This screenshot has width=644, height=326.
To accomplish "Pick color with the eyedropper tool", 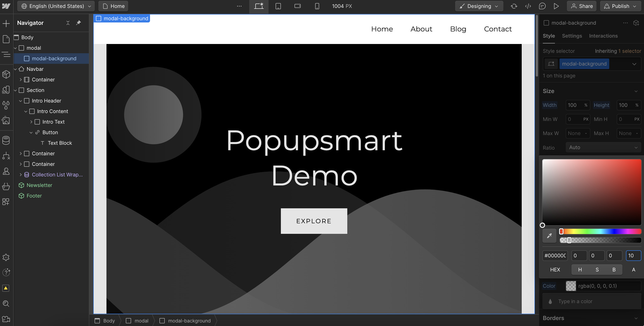I will (x=550, y=236).
